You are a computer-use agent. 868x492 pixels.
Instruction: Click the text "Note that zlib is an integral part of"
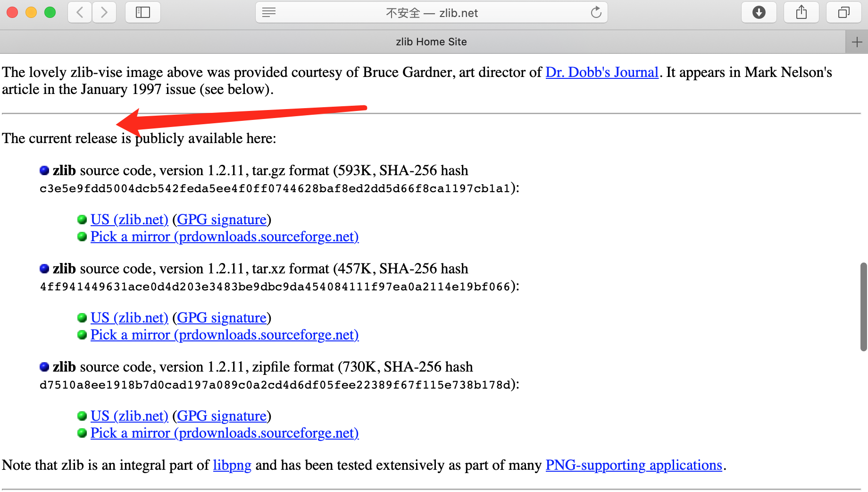(106, 465)
